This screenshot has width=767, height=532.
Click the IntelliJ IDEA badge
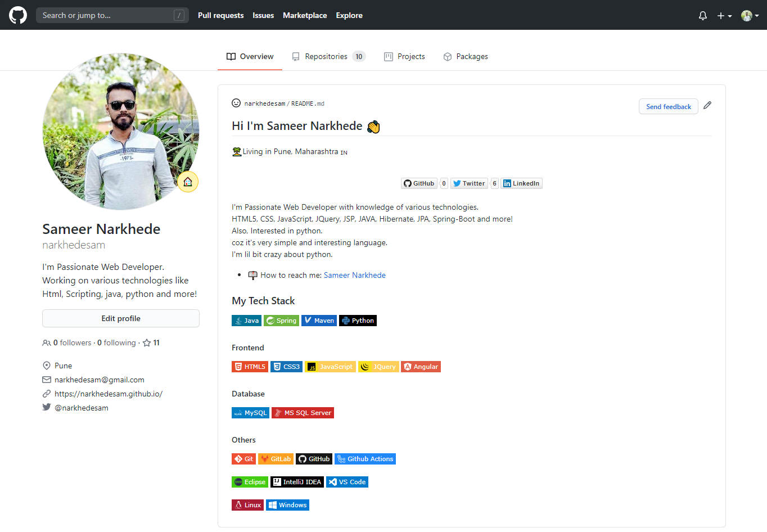point(297,482)
